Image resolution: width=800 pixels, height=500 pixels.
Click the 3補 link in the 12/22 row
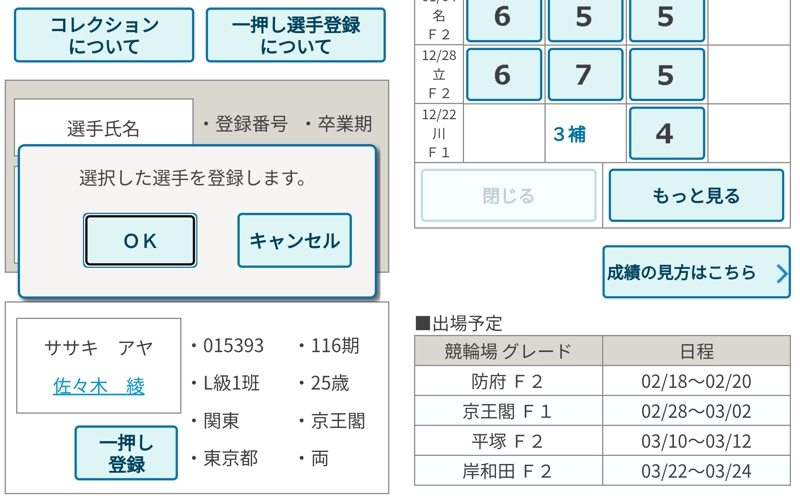[x=569, y=134]
